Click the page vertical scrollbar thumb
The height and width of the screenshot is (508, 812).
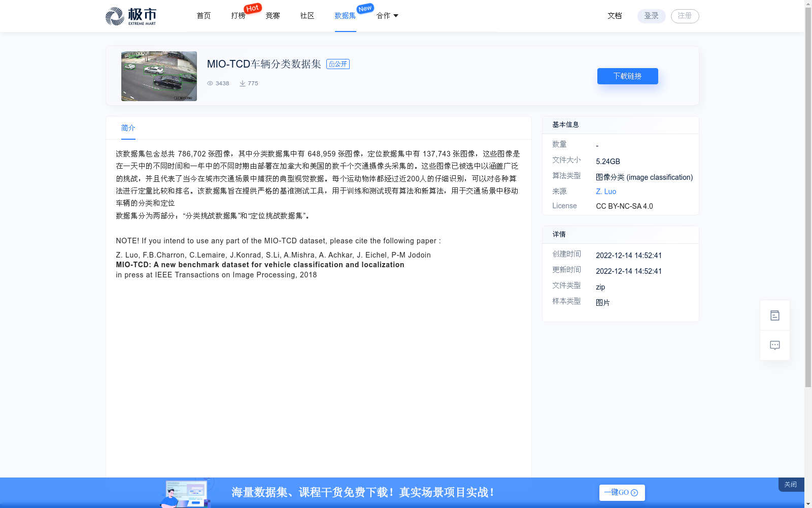point(808,198)
